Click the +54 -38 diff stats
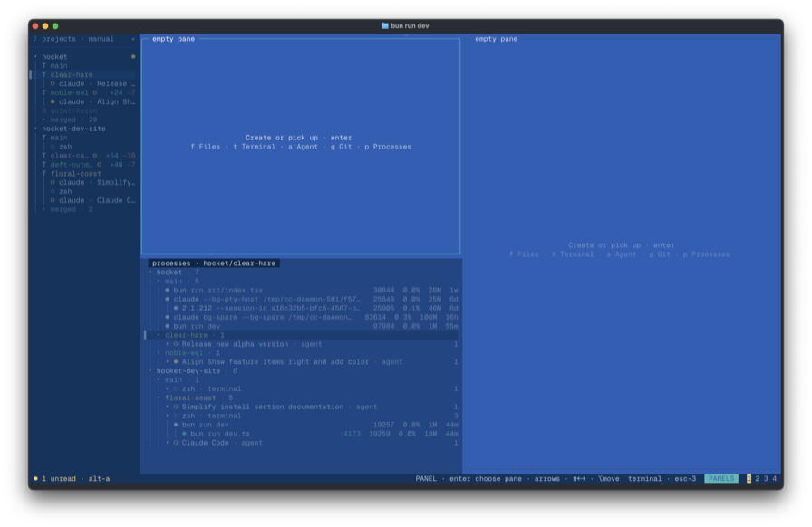The height and width of the screenshot is (527, 812). click(121, 156)
